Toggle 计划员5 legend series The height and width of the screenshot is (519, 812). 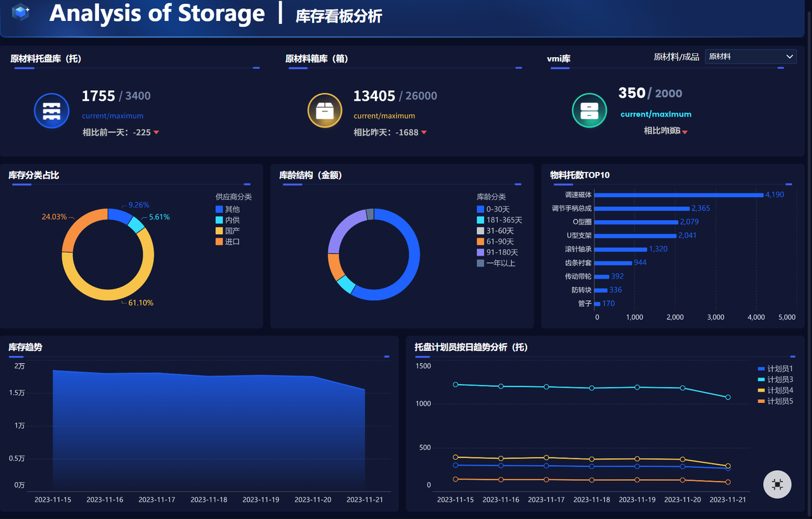775,401
